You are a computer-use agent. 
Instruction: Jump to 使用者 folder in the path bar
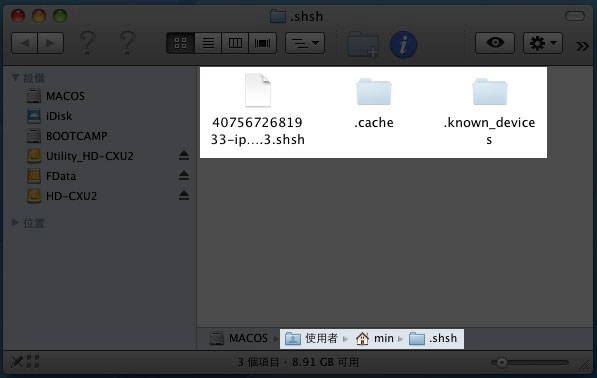pyautogui.click(x=312, y=338)
